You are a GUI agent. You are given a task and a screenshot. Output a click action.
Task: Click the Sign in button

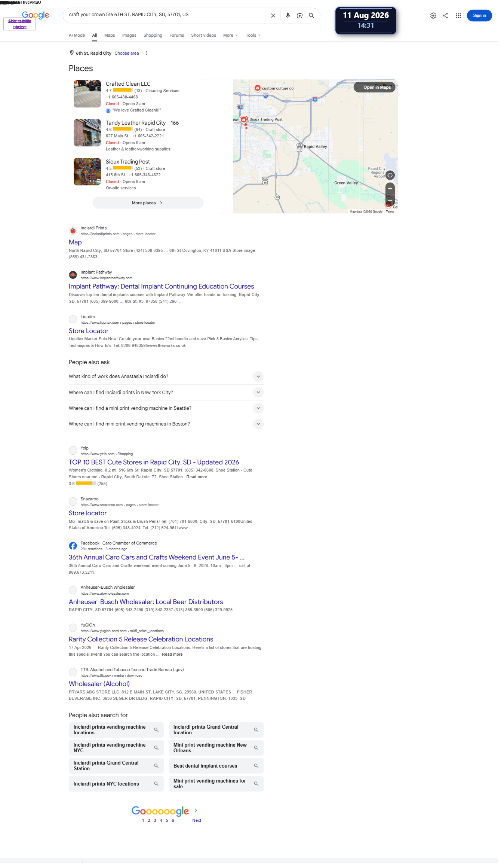(x=479, y=16)
